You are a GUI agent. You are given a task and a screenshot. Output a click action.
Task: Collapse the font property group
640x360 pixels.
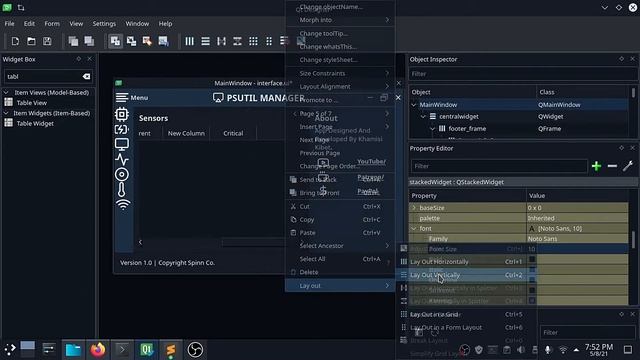414,229
